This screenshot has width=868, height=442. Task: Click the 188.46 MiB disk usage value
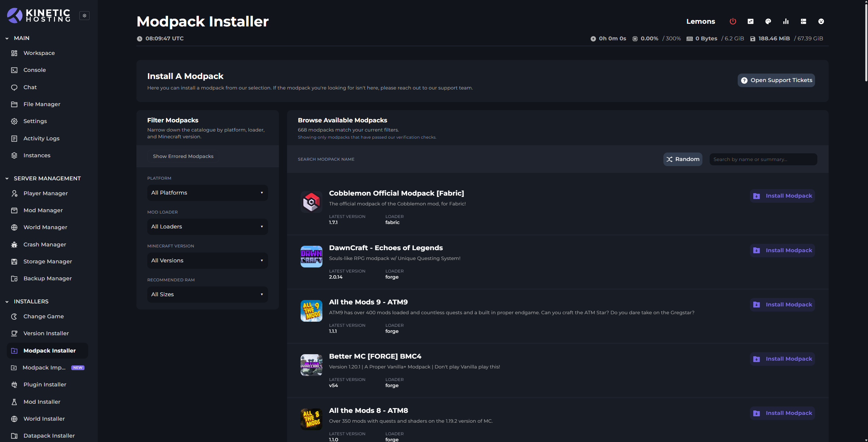click(774, 39)
